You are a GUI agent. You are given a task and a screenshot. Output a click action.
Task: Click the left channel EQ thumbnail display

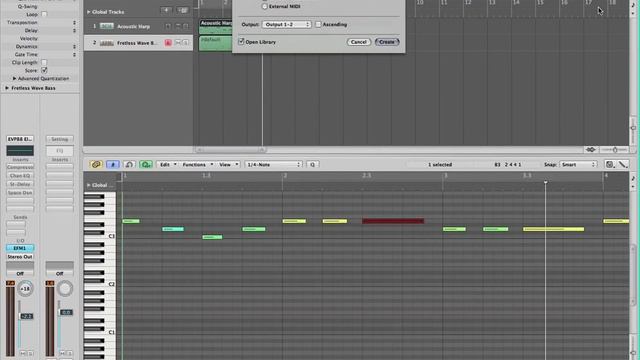(20, 151)
